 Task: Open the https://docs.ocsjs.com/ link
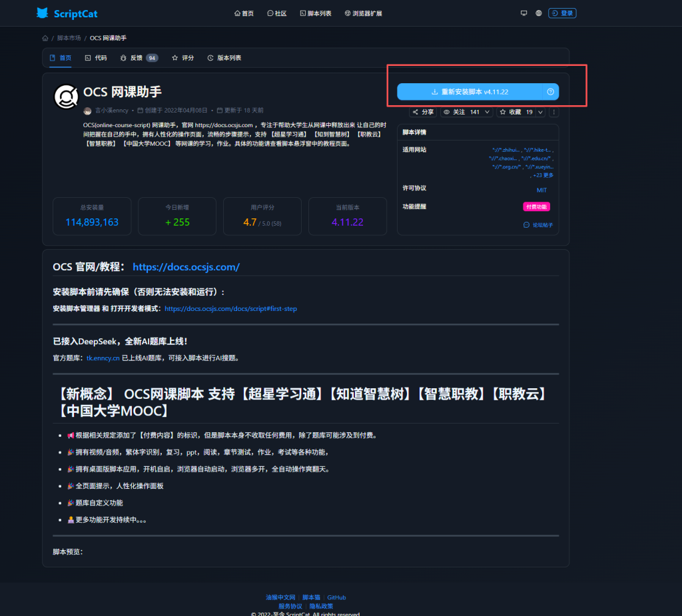coord(186,267)
